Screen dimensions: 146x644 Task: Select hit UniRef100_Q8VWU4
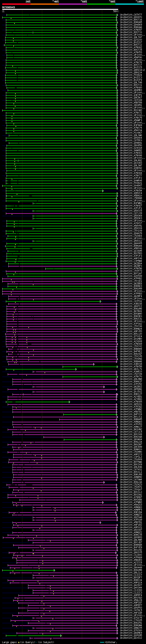131,440
